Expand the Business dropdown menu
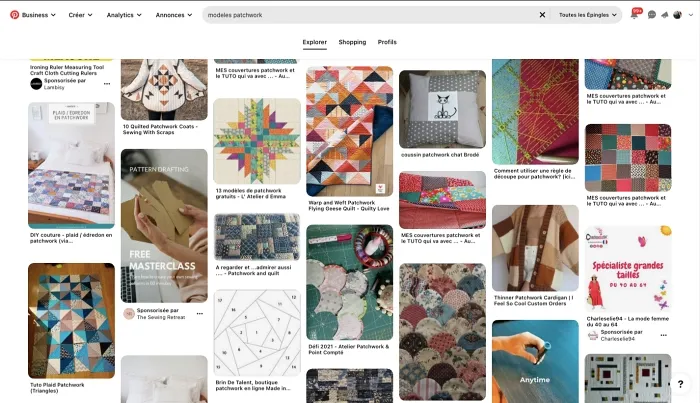 38,15
